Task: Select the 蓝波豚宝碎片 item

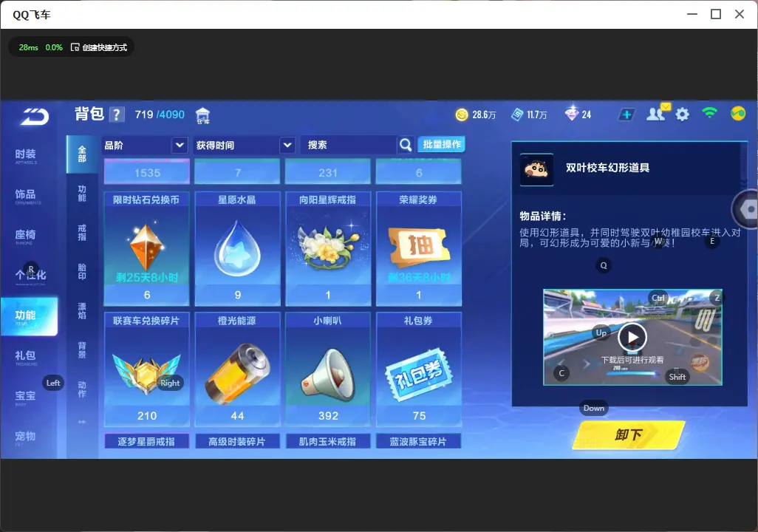Action: 419,442
